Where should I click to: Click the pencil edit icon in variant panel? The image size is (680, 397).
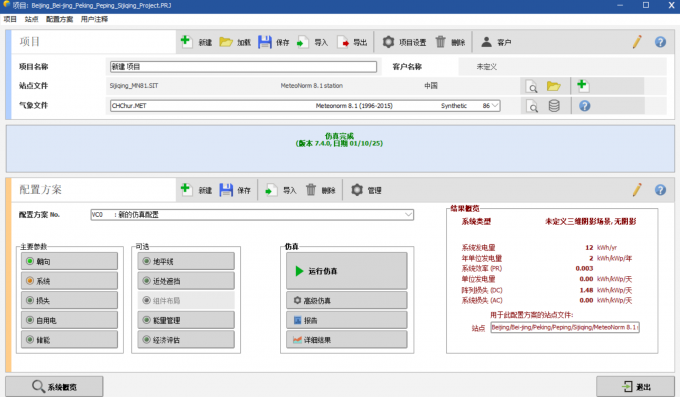pos(637,190)
